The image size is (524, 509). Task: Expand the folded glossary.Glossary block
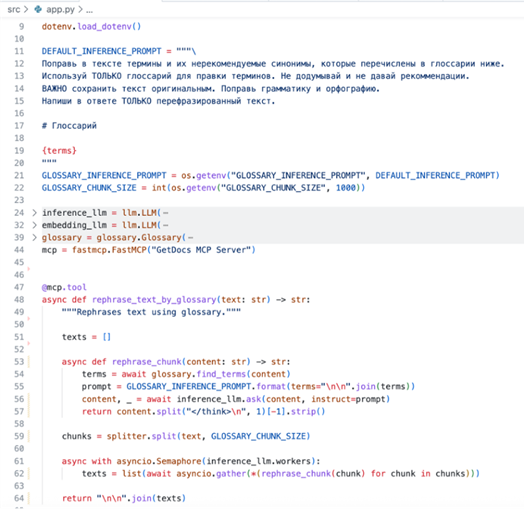coord(34,237)
